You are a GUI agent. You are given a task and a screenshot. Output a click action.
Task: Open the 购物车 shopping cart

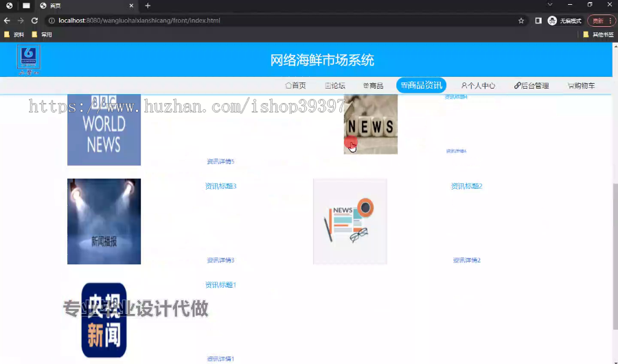pyautogui.click(x=581, y=86)
